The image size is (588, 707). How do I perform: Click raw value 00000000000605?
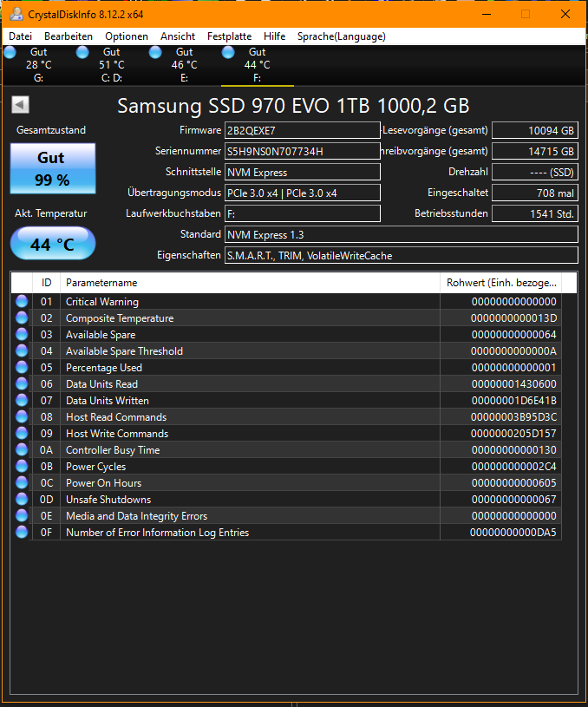click(514, 483)
